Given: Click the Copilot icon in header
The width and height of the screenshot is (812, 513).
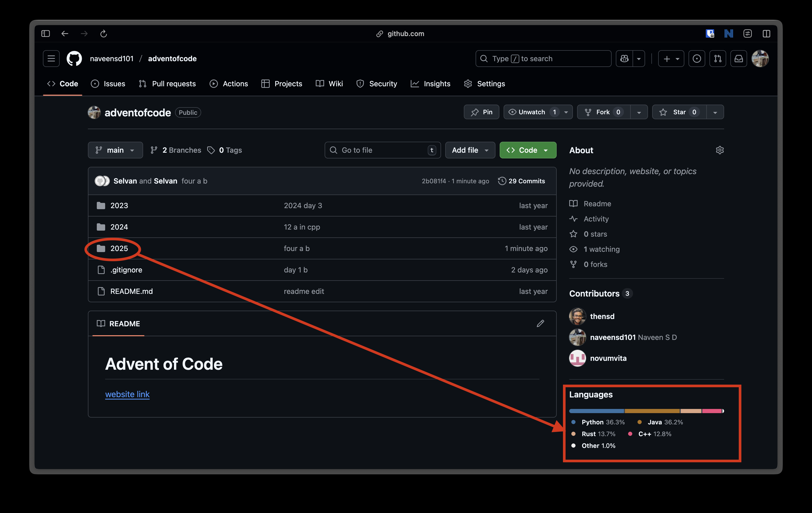Looking at the screenshot, I should pos(624,59).
